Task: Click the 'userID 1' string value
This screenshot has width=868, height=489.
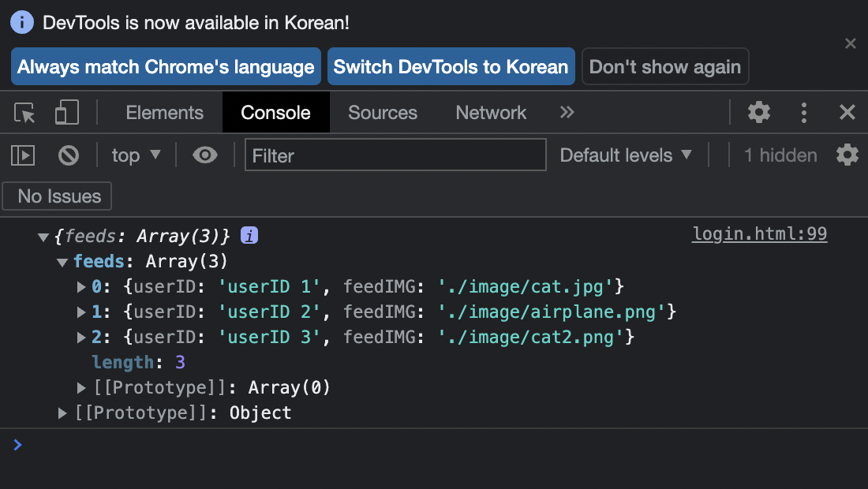Action: click(x=270, y=286)
